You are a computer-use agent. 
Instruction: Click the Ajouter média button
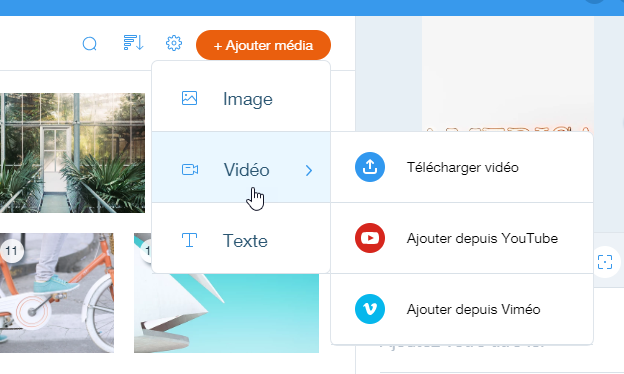263,45
